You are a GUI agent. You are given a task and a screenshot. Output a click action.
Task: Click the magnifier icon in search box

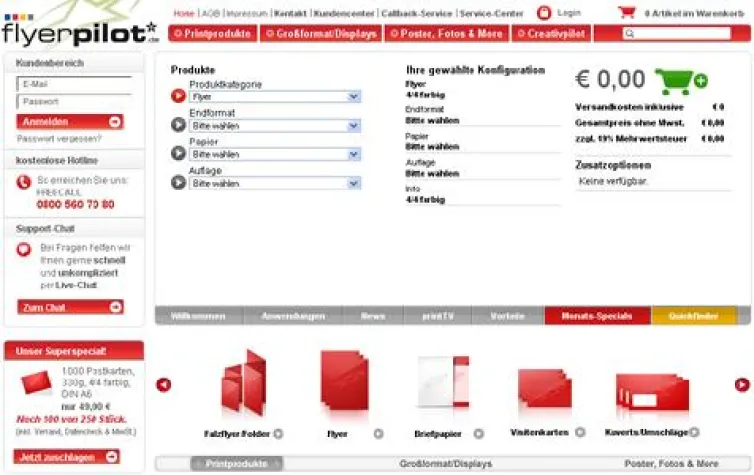pyautogui.click(x=629, y=33)
